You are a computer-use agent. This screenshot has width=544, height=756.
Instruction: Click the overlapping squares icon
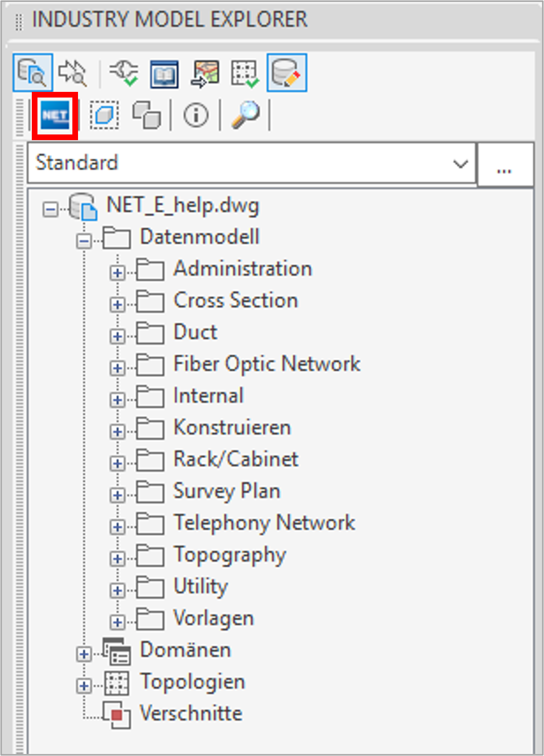(x=146, y=115)
